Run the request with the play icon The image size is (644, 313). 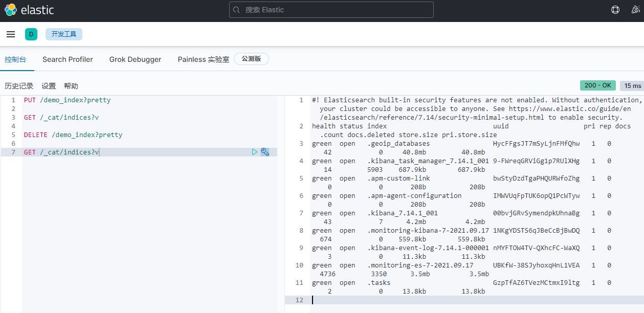coord(255,152)
